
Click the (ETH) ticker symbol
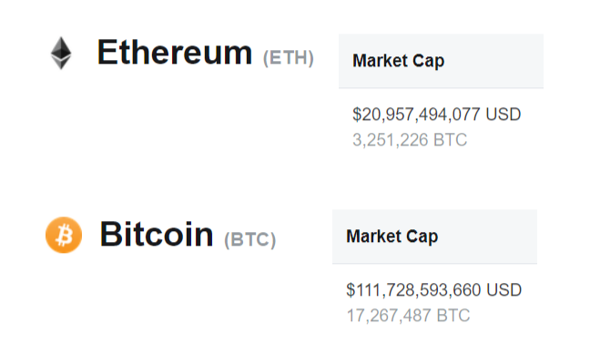(289, 58)
